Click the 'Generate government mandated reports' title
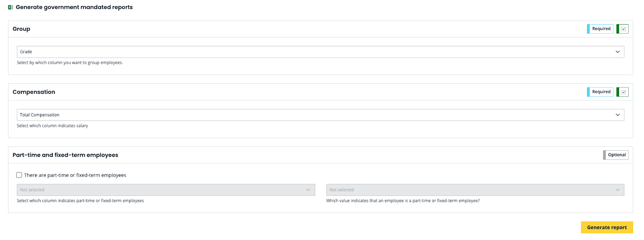Viewport: 644px width, 240px height. 74,7
